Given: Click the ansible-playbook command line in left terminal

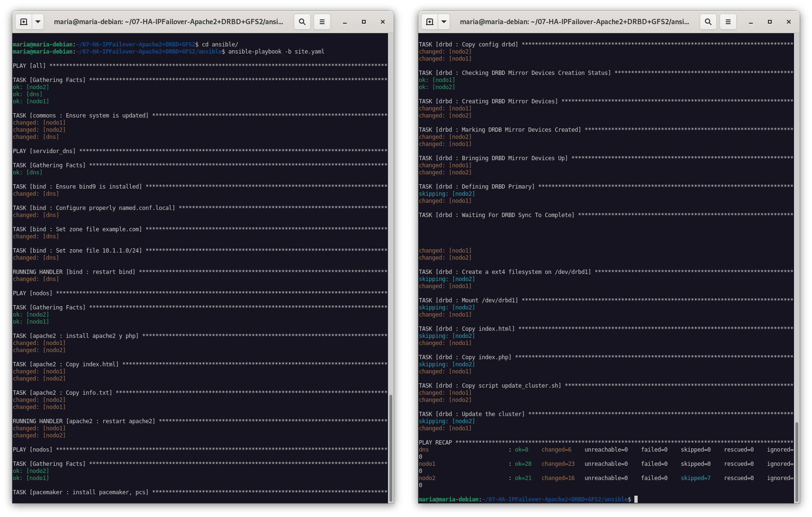Looking at the screenshot, I should tap(276, 52).
